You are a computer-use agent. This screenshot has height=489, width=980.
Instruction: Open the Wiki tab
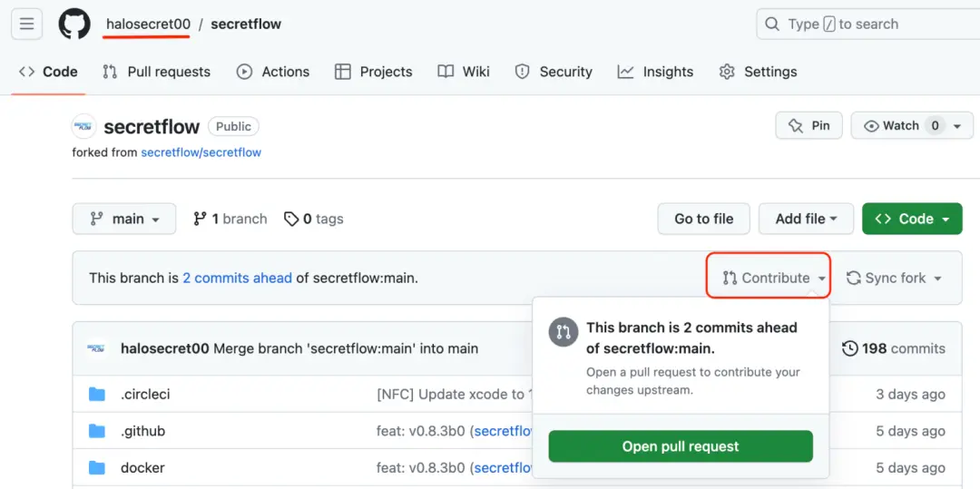(463, 72)
